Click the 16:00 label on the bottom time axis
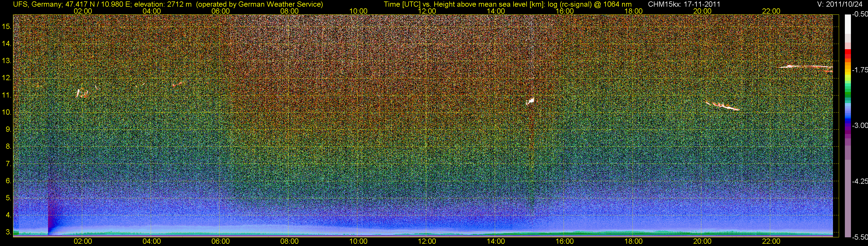The height and width of the screenshot is (246, 868). (x=565, y=241)
